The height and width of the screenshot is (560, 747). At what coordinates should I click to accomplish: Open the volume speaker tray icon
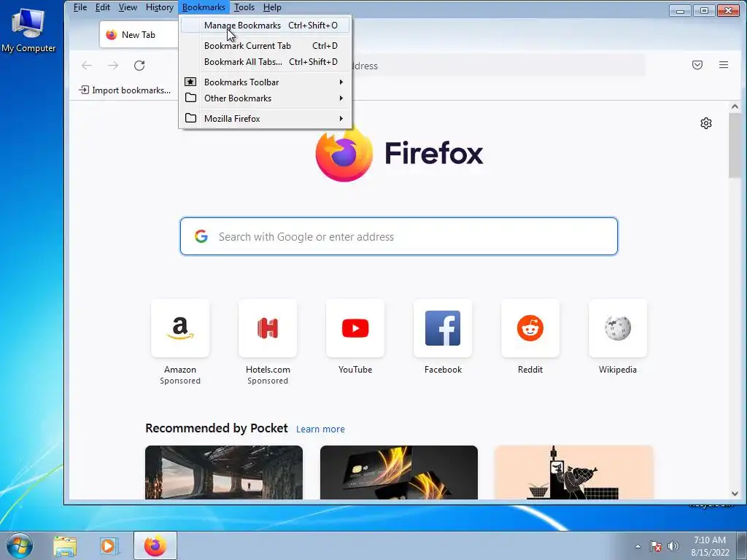673,546
